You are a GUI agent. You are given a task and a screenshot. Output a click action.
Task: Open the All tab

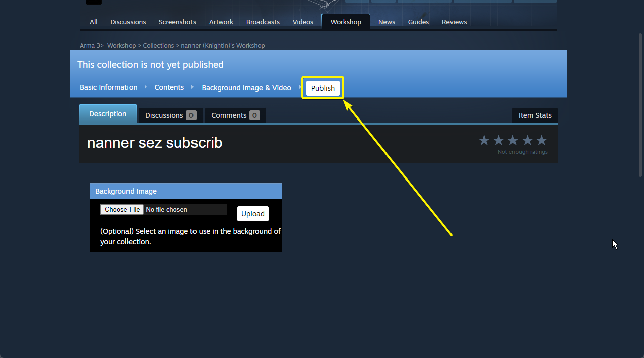94,22
